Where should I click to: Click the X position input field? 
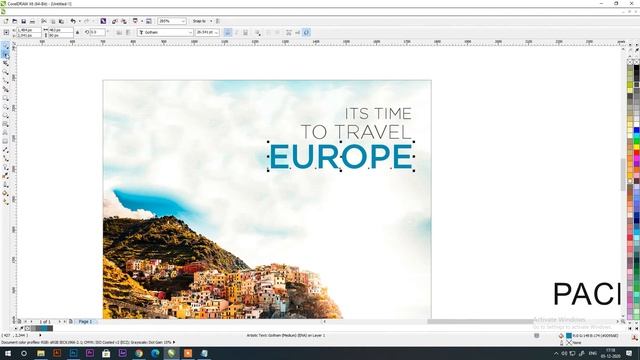pos(28,30)
